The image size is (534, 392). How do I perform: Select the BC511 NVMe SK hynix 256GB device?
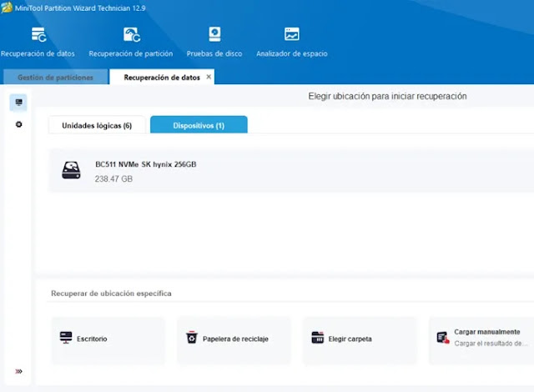pos(291,170)
